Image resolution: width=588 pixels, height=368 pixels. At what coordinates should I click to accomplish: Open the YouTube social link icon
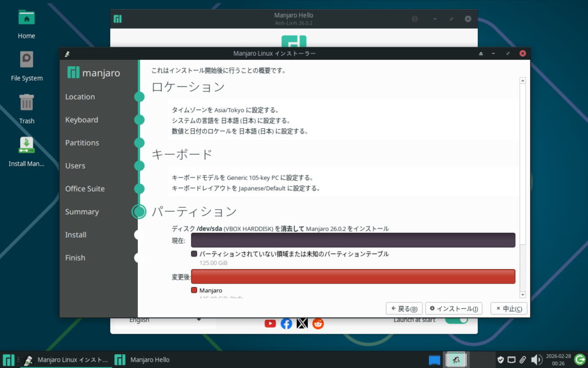click(x=270, y=323)
